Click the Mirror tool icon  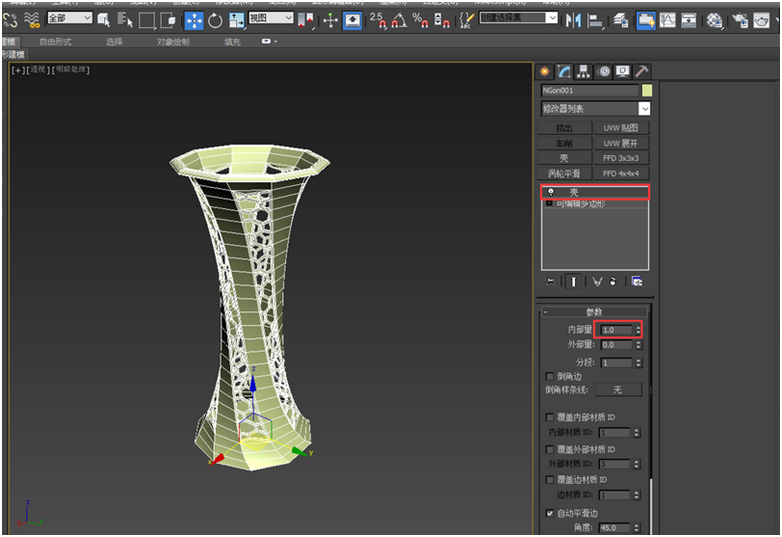point(574,20)
